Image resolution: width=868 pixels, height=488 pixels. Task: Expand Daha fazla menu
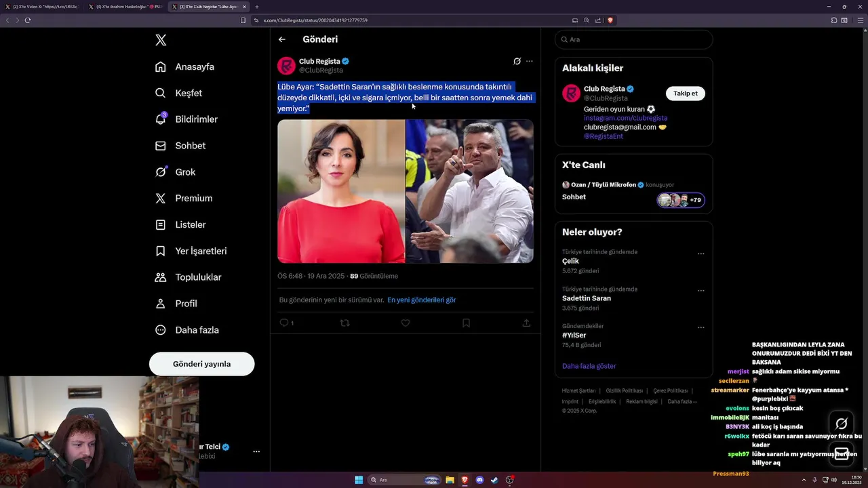coord(186,330)
